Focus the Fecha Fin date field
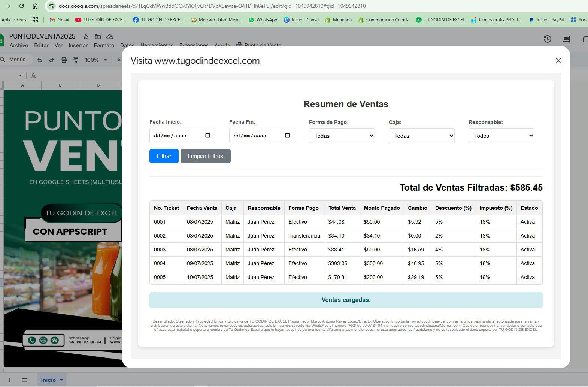This screenshot has width=588, height=387. coord(262,136)
